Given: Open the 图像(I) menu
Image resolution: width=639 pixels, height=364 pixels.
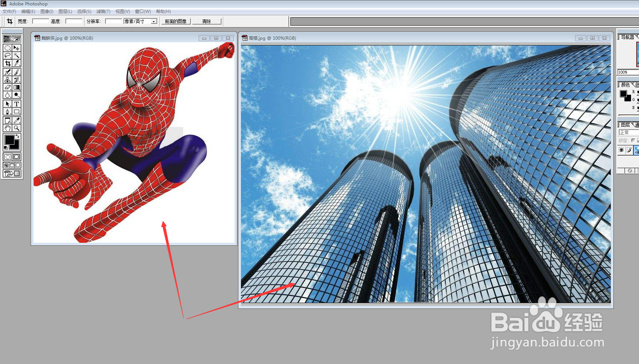Looking at the screenshot, I should (47, 12).
